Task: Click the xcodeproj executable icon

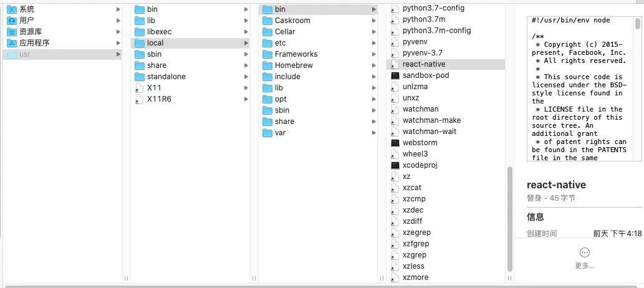Action: pos(395,165)
